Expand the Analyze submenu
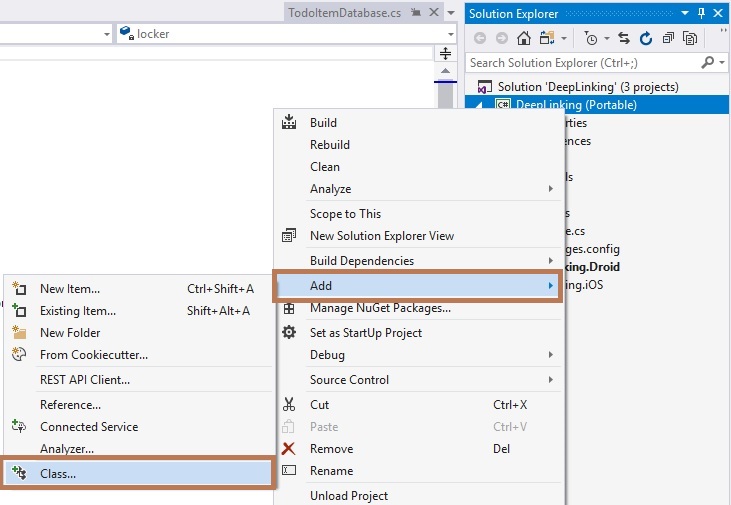 tap(419, 189)
